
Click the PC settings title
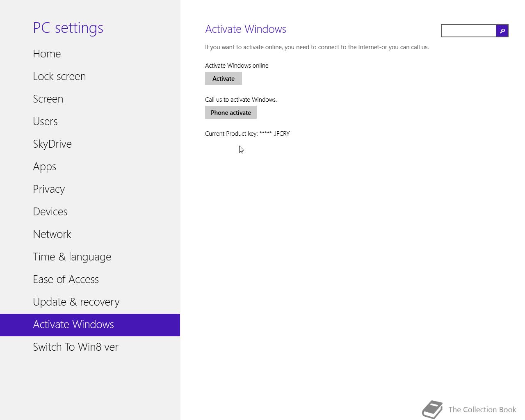pos(68,28)
